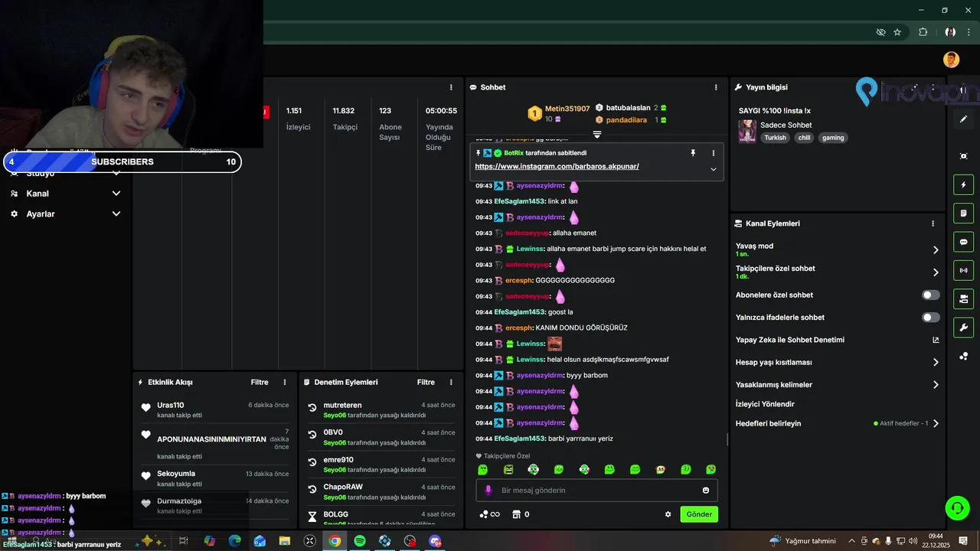This screenshot has width=980, height=551.
Task: Click the gaming stream tag
Action: click(833, 138)
